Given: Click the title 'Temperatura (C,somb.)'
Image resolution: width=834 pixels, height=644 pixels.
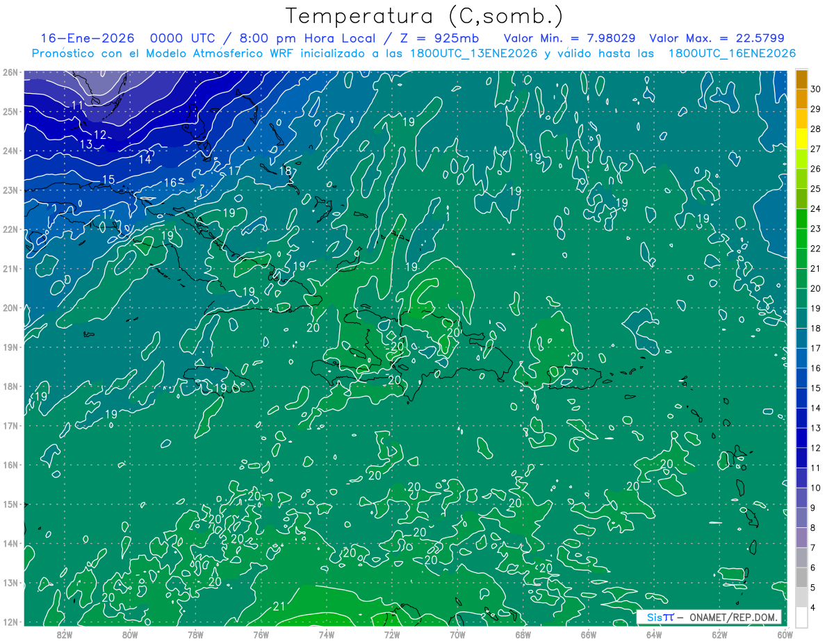Looking at the screenshot, I should [425, 16].
